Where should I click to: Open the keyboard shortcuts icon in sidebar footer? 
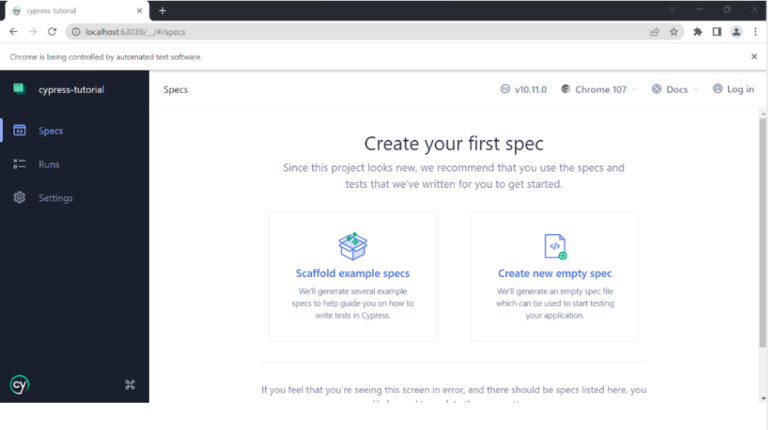[x=129, y=384]
